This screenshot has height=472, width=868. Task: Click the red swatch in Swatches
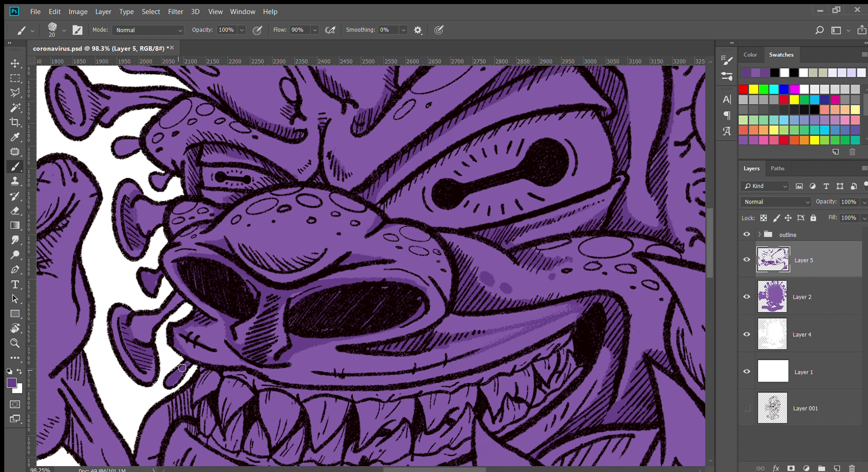(743, 89)
